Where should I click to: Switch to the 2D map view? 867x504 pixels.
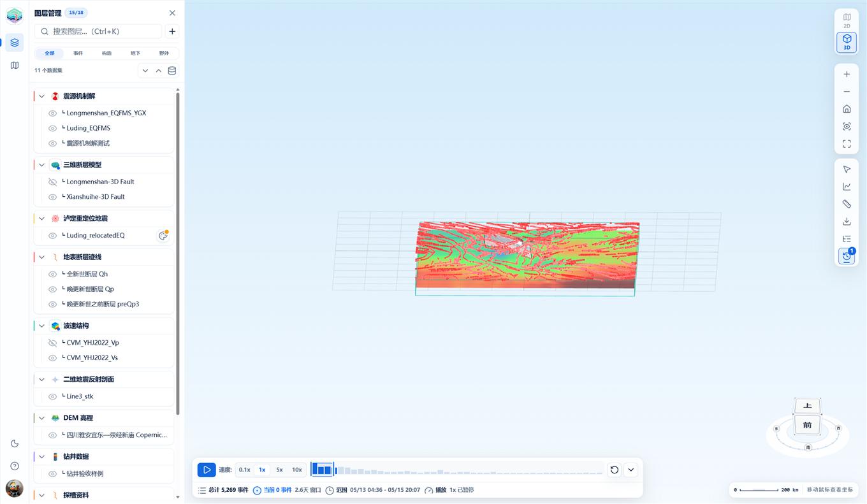847,20
